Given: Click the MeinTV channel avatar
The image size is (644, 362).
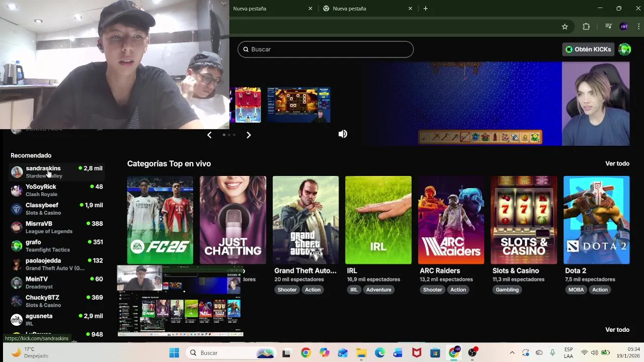Looking at the screenshot, I should coord(17,283).
